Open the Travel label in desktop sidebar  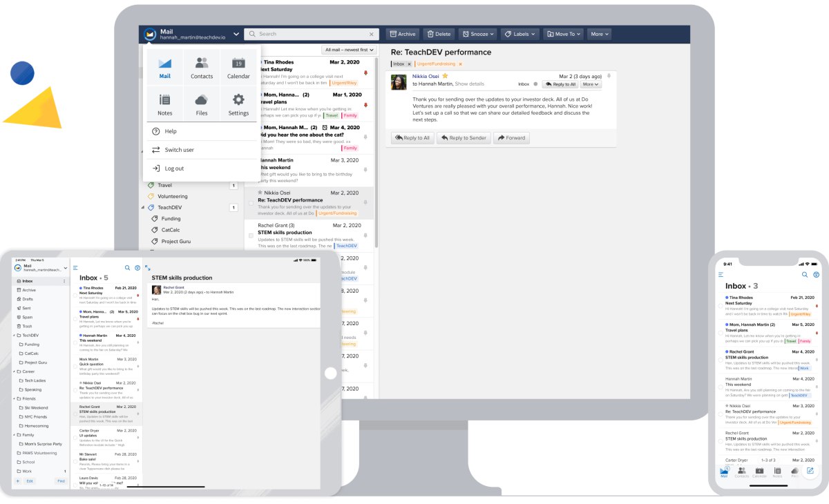(164, 185)
